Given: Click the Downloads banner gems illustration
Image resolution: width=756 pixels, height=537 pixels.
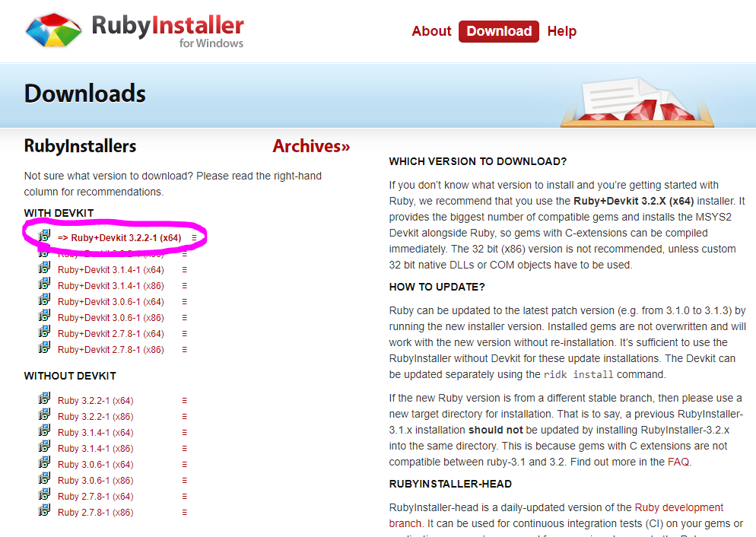Looking at the screenshot, I should coord(637,103).
